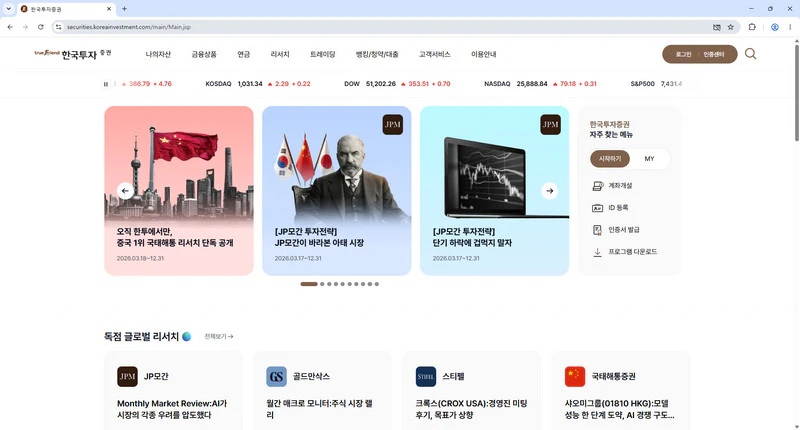Click the NASDAQ index value 25,888.84
This screenshot has width=800, height=430.
pos(532,84)
